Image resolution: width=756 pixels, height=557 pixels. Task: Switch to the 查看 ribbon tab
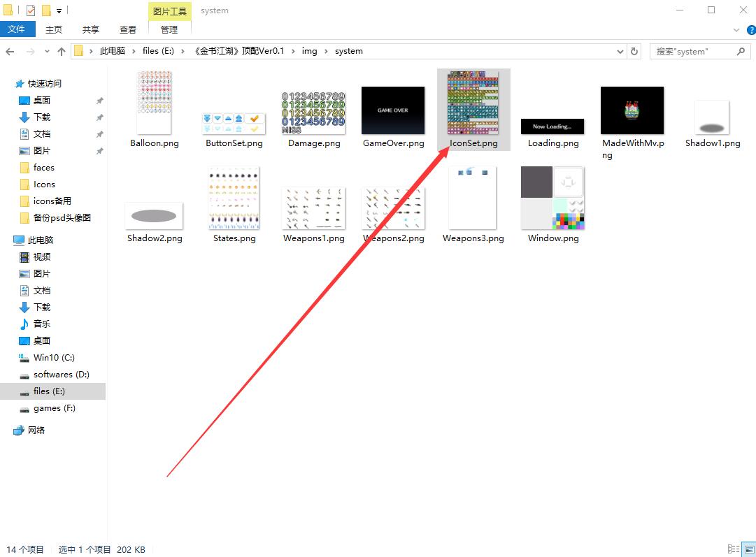128,30
